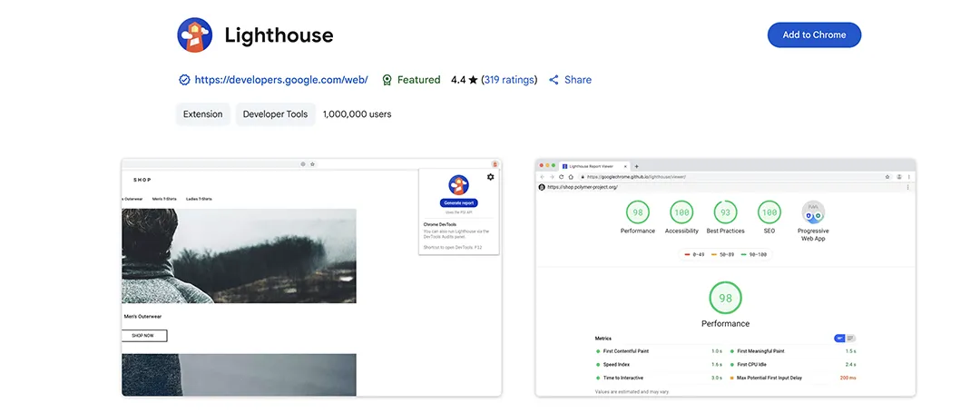Click the verified publisher checkmark badge
Viewport: 980px width, 413px height.
[184, 80]
